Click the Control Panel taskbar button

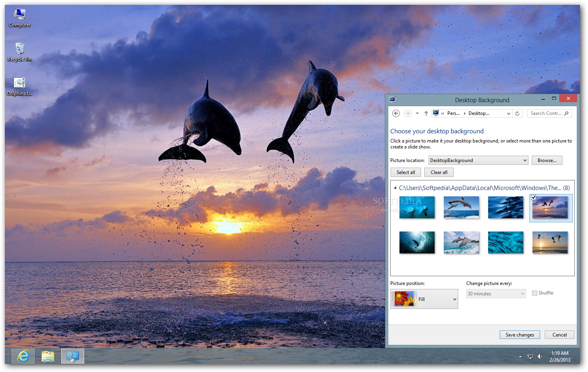(x=73, y=356)
